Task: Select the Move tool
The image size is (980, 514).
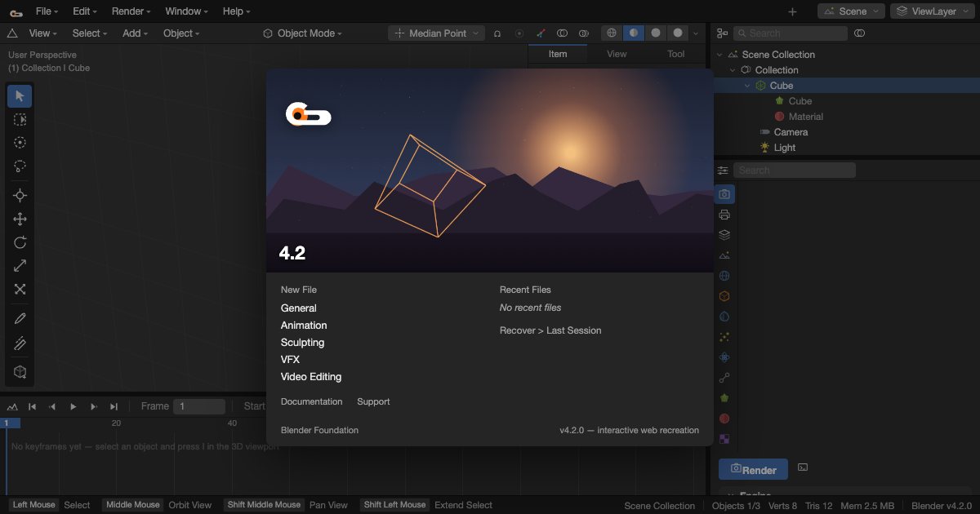Action: 20,219
